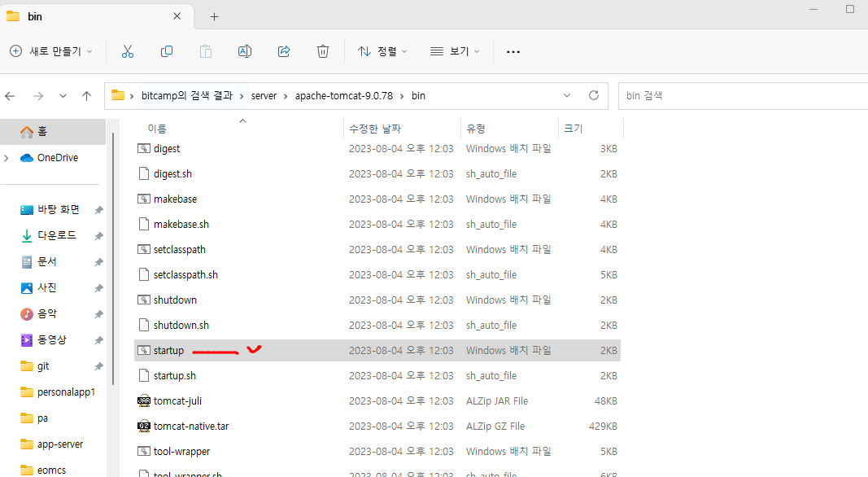
Task: Select the startup batch file
Action: pyautogui.click(x=377, y=350)
